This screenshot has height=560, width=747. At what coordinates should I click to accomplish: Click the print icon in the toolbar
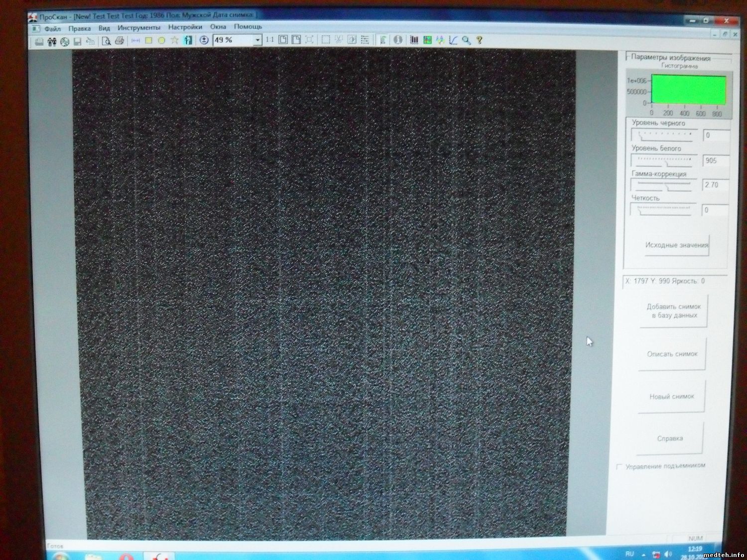coord(120,41)
